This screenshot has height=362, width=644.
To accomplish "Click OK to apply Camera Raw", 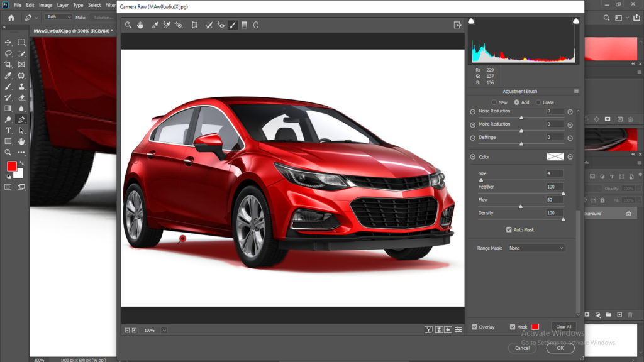I will point(560,348).
